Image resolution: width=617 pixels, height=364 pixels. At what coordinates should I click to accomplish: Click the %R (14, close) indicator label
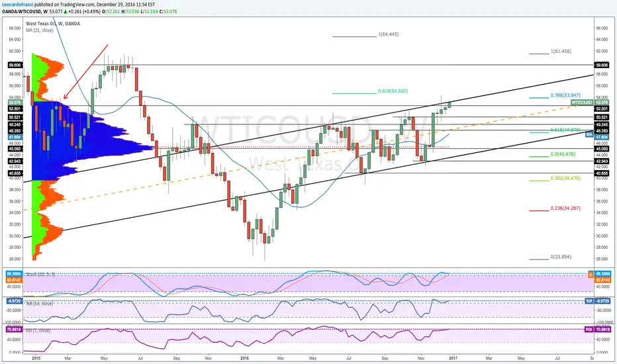[x=39, y=303]
